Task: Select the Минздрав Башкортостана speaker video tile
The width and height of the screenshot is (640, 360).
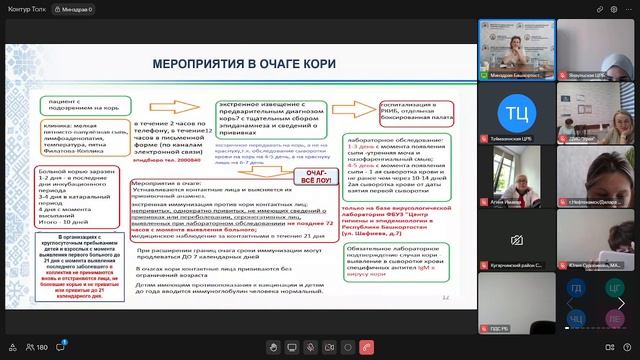Action: 517,50
